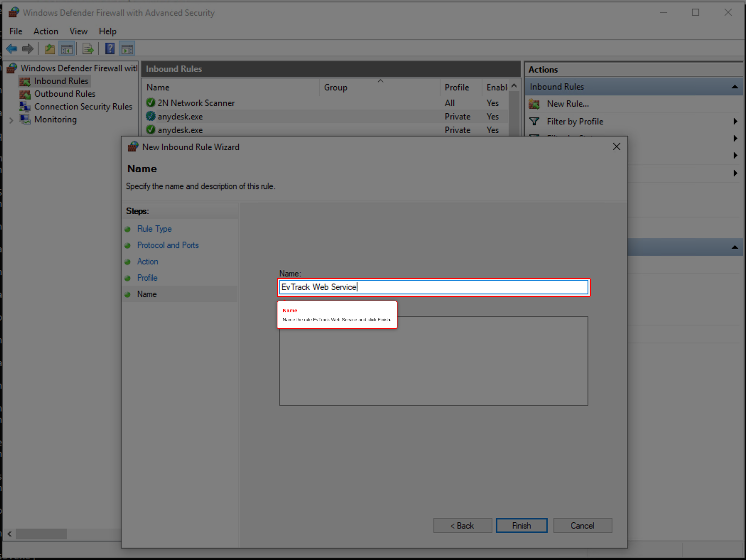Collapse the second Actions section header arrow
This screenshot has width=746, height=560.
(735, 247)
